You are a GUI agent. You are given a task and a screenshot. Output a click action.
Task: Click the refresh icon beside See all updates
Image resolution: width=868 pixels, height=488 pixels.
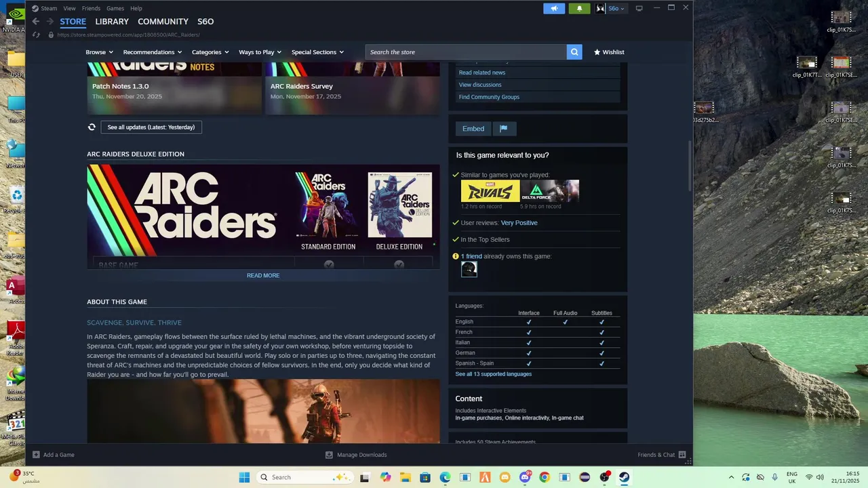point(92,127)
